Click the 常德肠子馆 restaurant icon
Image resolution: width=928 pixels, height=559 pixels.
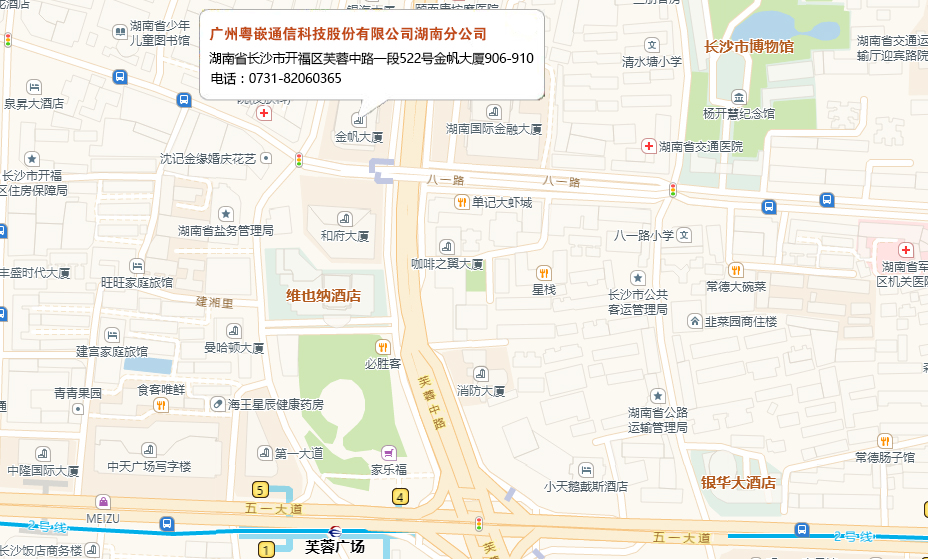(x=884, y=441)
